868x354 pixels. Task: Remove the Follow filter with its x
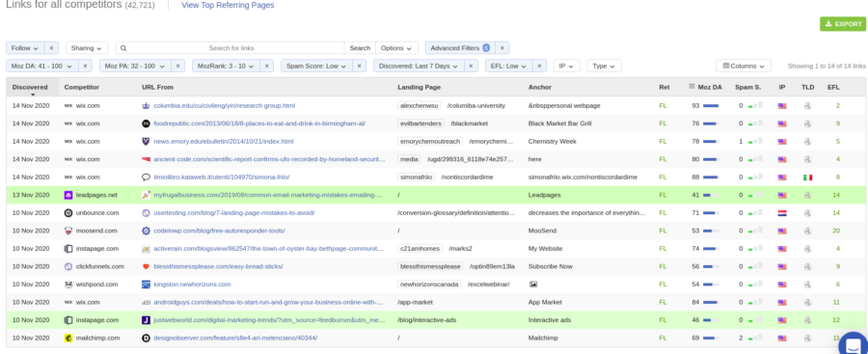click(x=51, y=48)
